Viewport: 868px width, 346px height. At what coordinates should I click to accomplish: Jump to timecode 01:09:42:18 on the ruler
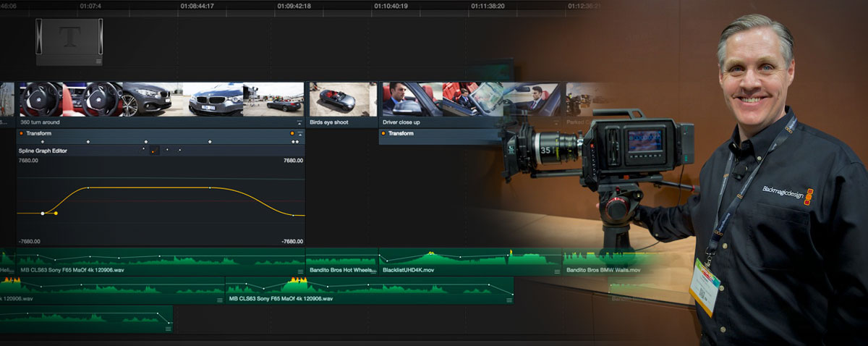point(294,6)
